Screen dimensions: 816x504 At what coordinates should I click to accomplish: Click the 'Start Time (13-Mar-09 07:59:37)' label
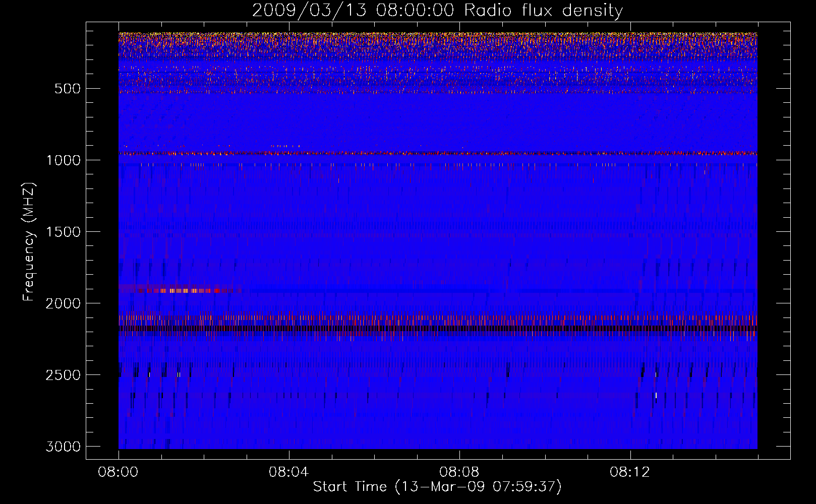pos(437,487)
